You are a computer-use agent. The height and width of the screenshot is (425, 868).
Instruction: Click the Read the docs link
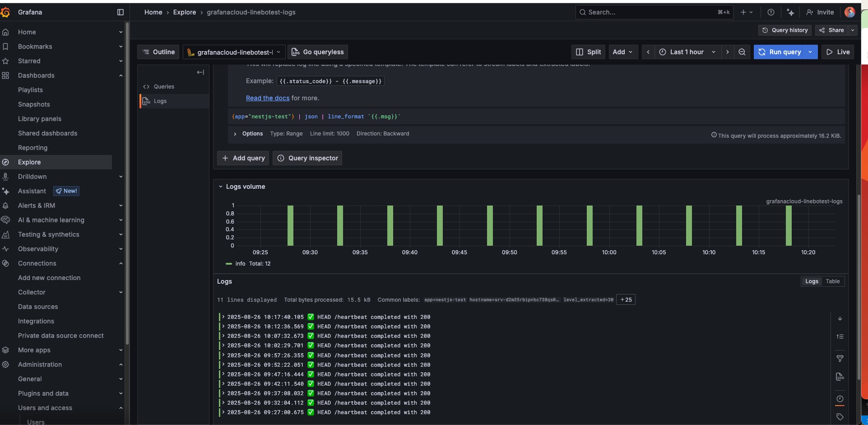[267, 98]
